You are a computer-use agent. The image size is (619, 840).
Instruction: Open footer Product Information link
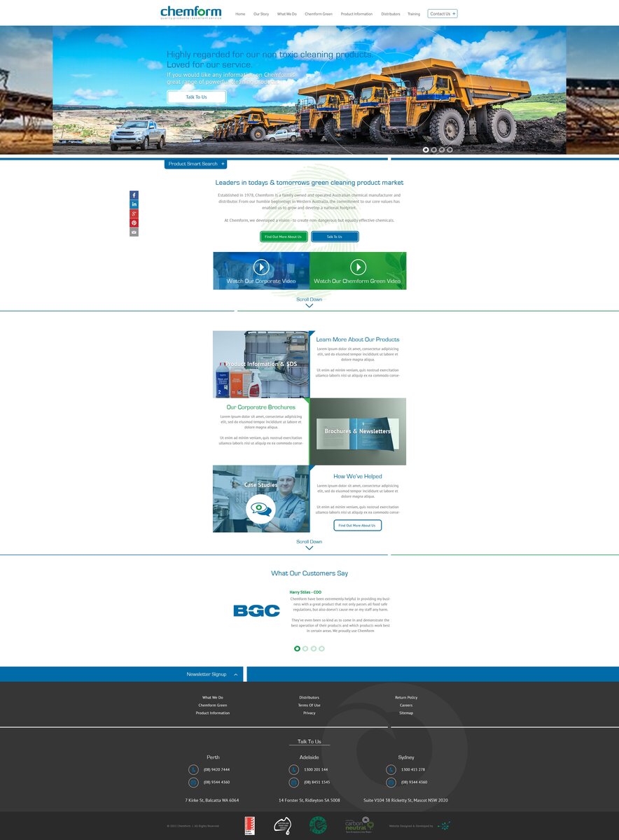[213, 713]
